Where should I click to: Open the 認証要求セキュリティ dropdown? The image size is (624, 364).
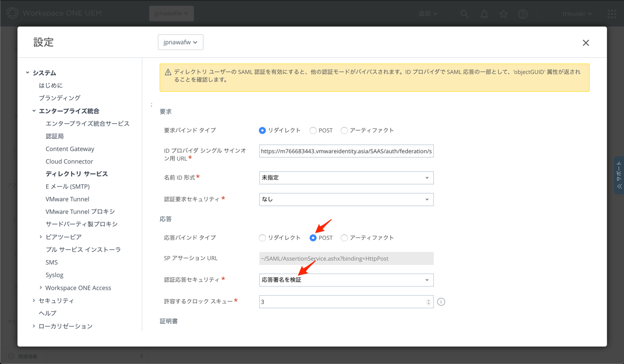pos(346,200)
